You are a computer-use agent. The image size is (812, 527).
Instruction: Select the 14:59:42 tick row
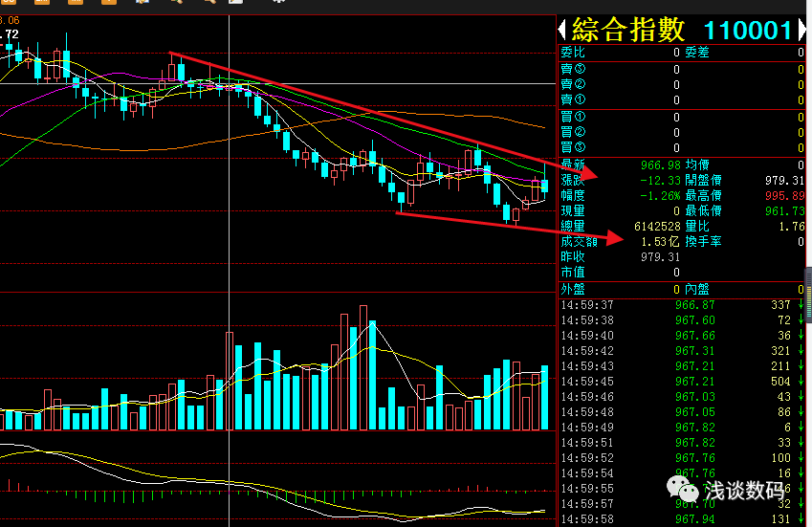pos(682,350)
